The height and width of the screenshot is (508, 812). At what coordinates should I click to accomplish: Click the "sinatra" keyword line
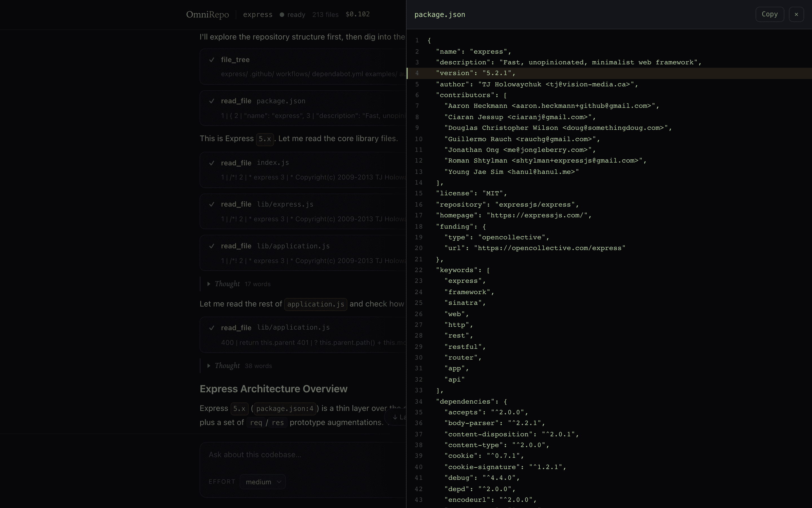point(609,303)
